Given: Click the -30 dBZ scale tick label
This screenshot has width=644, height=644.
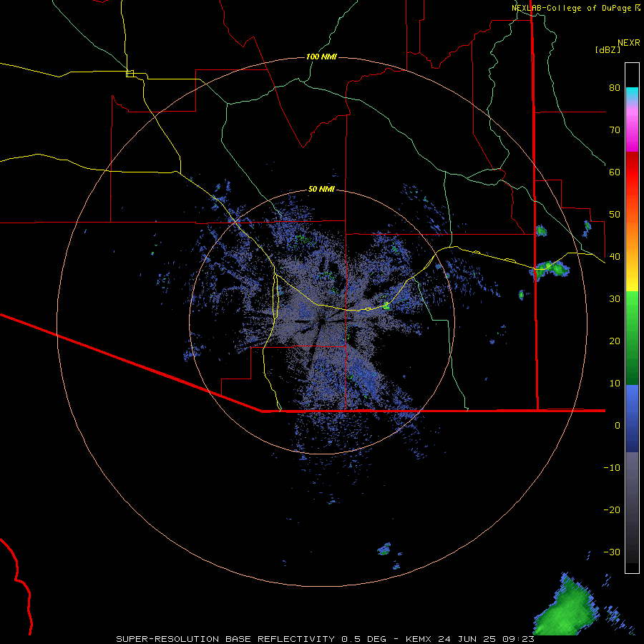Looking at the screenshot, I should (612, 552).
